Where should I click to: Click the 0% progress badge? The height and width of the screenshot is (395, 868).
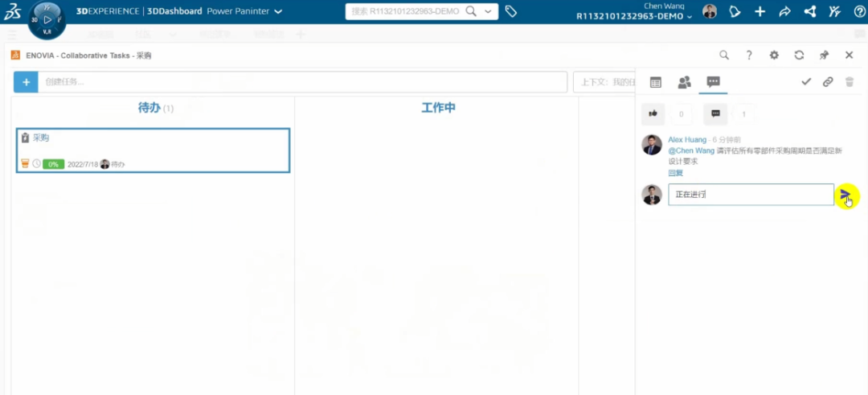pyautogui.click(x=54, y=164)
